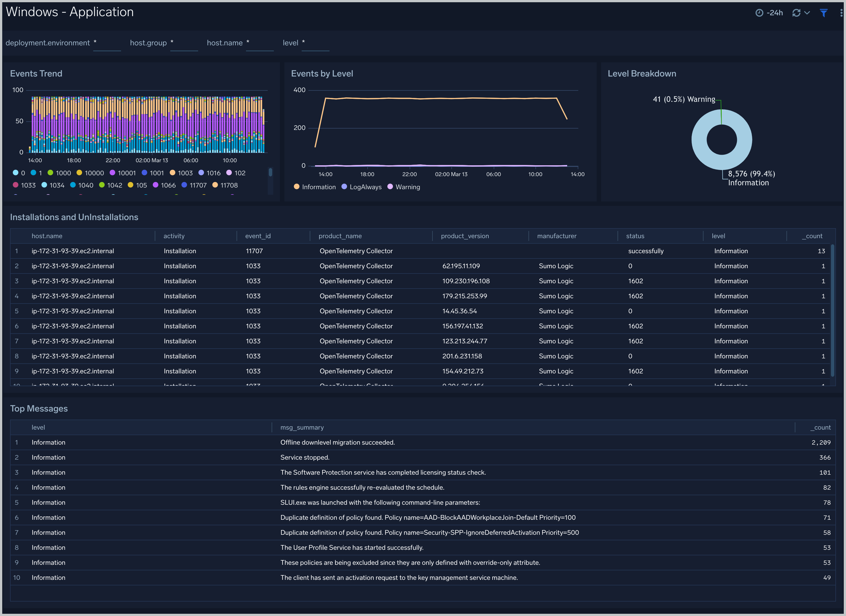
Task: Sort installations by product_name column
Action: (x=340, y=236)
